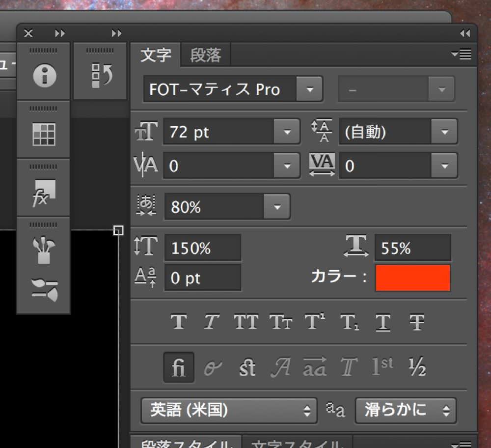Open the styles panel flyout menu

(461, 444)
